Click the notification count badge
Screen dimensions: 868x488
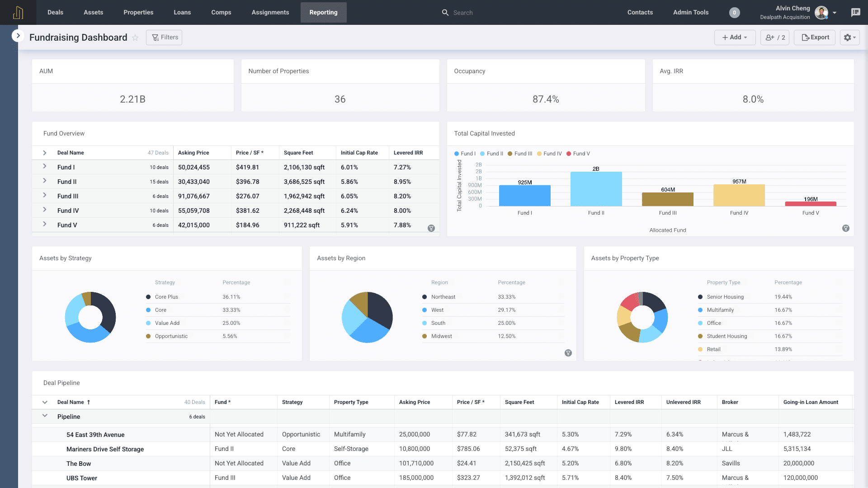(734, 13)
